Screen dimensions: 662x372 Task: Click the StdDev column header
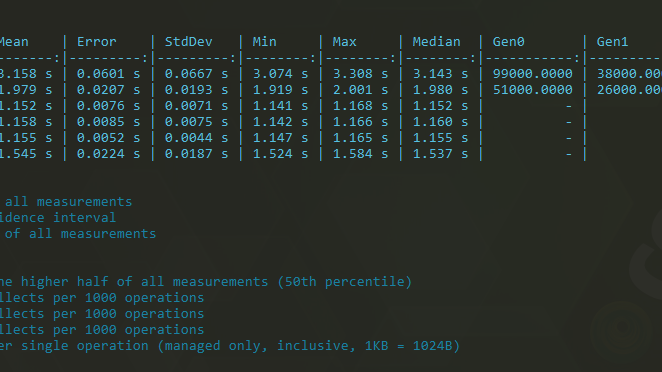coord(188,42)
